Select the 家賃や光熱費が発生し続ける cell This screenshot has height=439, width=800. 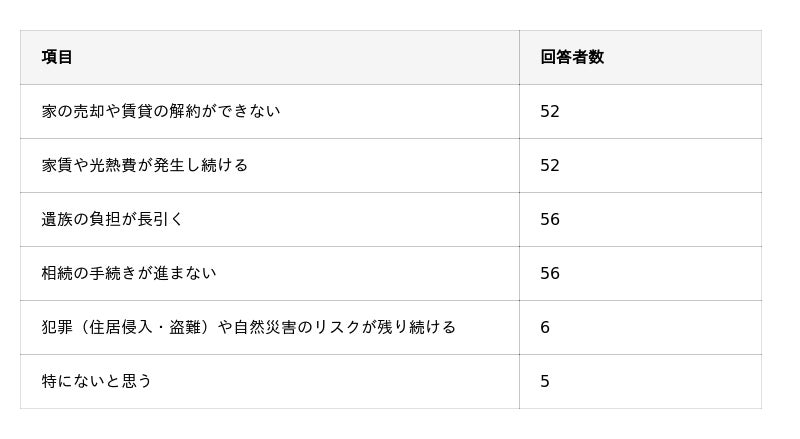pyautogui.click(x=145, y=165)
